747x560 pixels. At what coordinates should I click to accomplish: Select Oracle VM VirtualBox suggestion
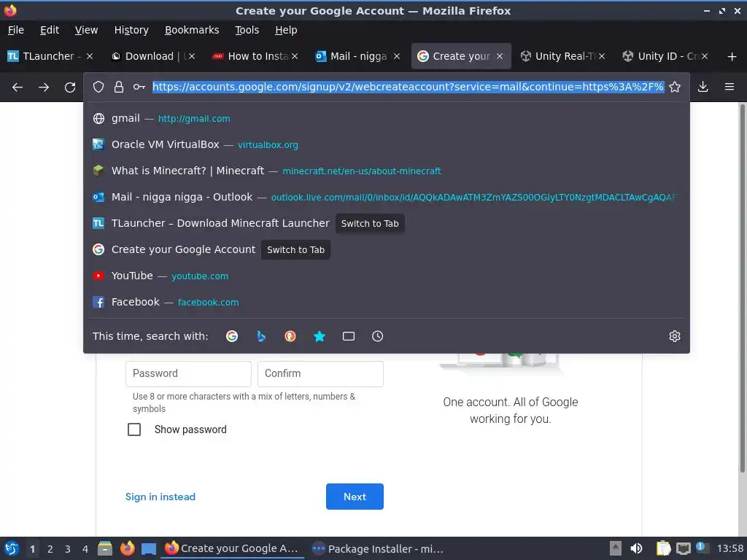(x=387, y=145)
